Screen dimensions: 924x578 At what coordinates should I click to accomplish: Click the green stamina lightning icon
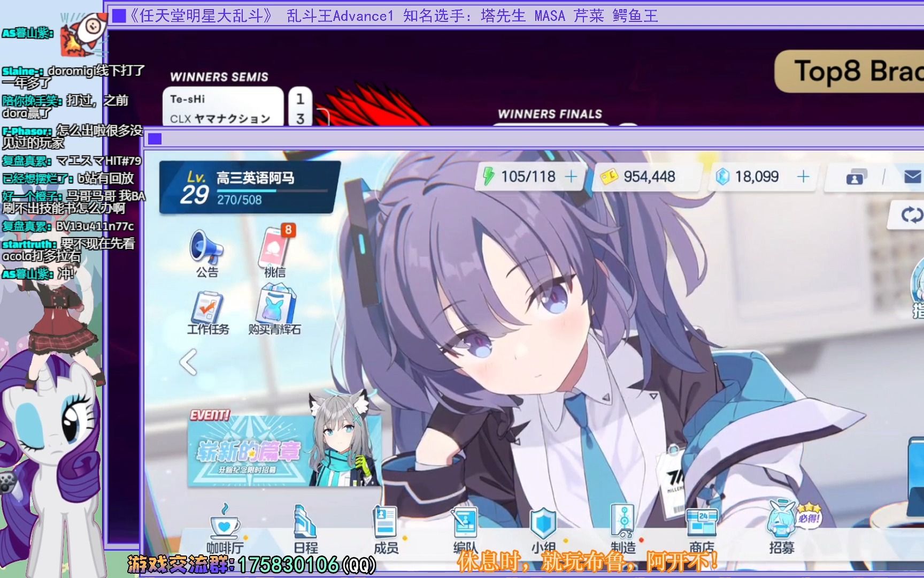tap(488, 176)
